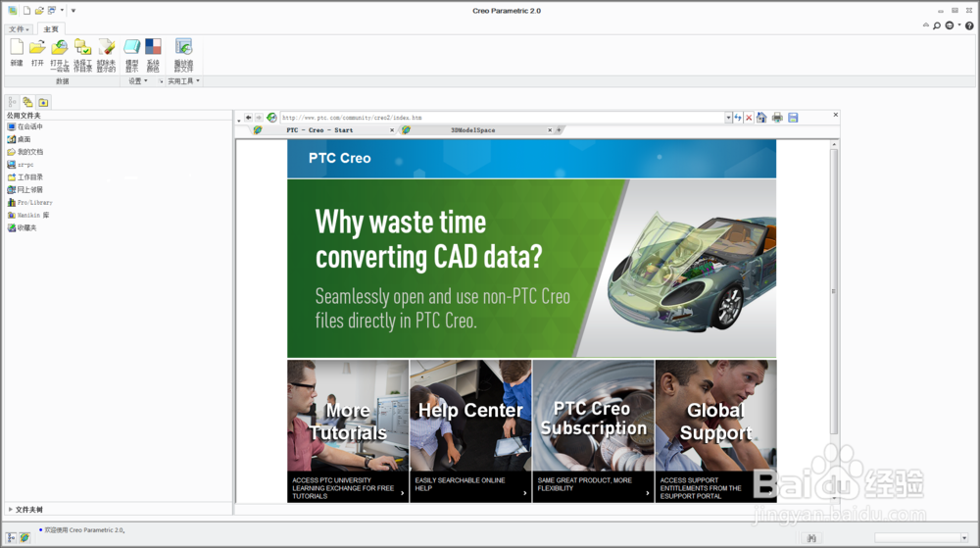Viewport: 980px width, 548px height.
Task: Click the windows icon in quick access toolbar
Action: coord(52,11)
